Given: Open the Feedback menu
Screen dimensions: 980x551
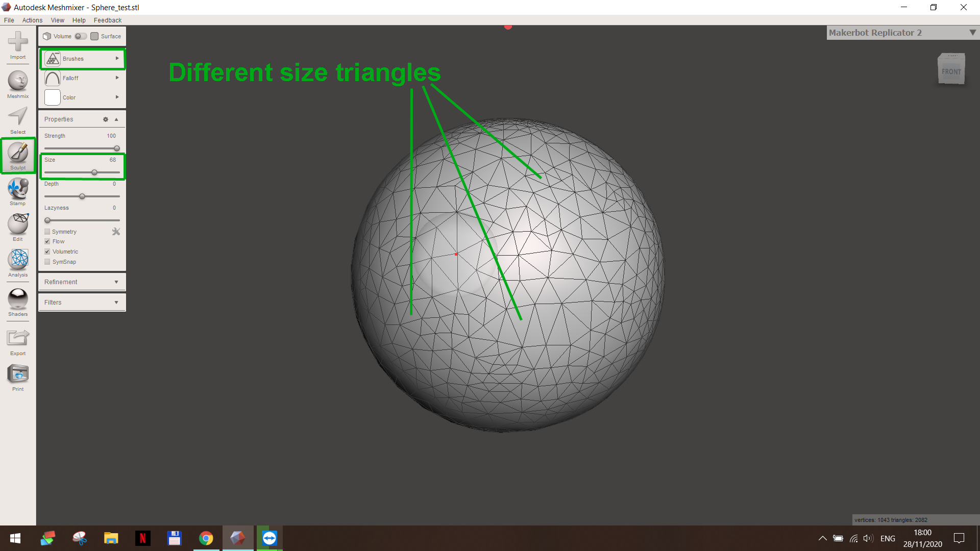Looking at the screenshot, I should tap(107, 20).
